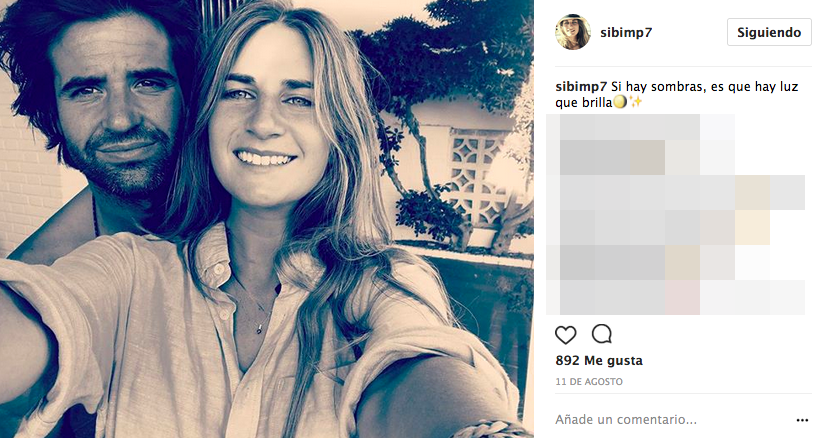The image size is (824, 438).
Task: Toggle the Siguiendo follow button
Action: 768,32
